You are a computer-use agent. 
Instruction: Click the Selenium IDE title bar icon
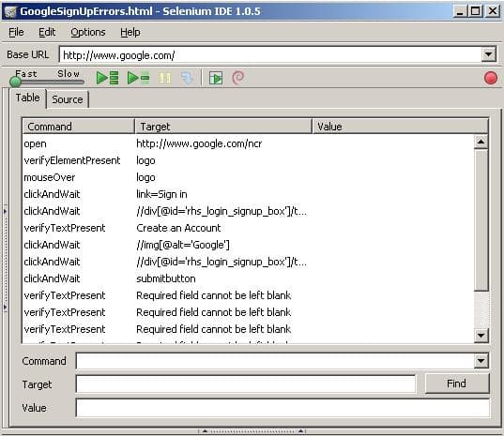[x=10, y=12]
